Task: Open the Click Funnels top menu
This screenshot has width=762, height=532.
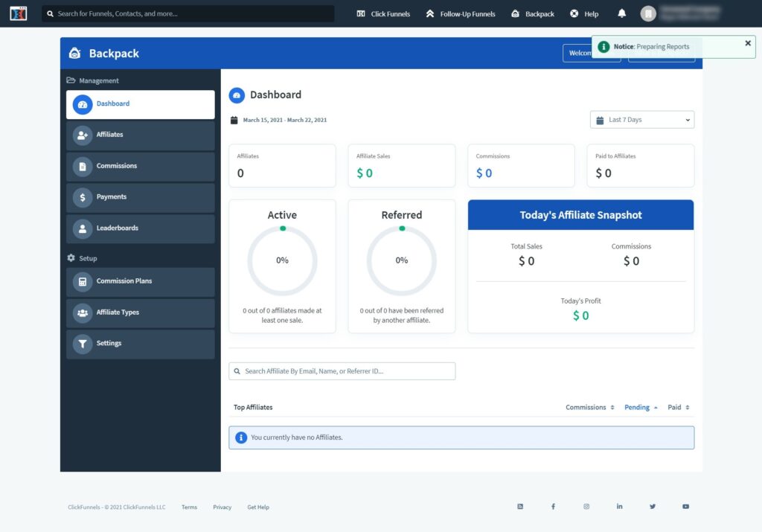Action: (x=383, y=13)
